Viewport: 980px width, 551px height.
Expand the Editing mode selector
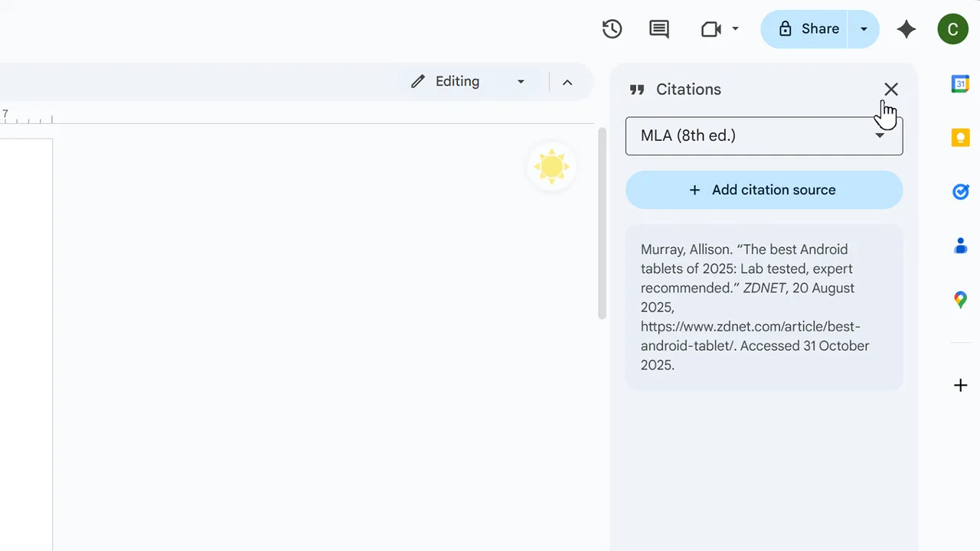click(x=521, y=81)
